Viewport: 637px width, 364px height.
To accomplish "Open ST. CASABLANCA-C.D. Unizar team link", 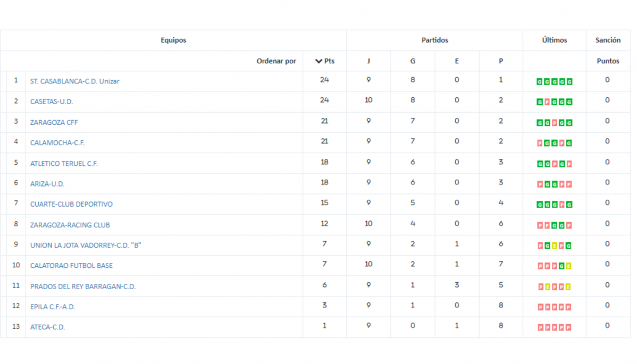I will (75, 81).
